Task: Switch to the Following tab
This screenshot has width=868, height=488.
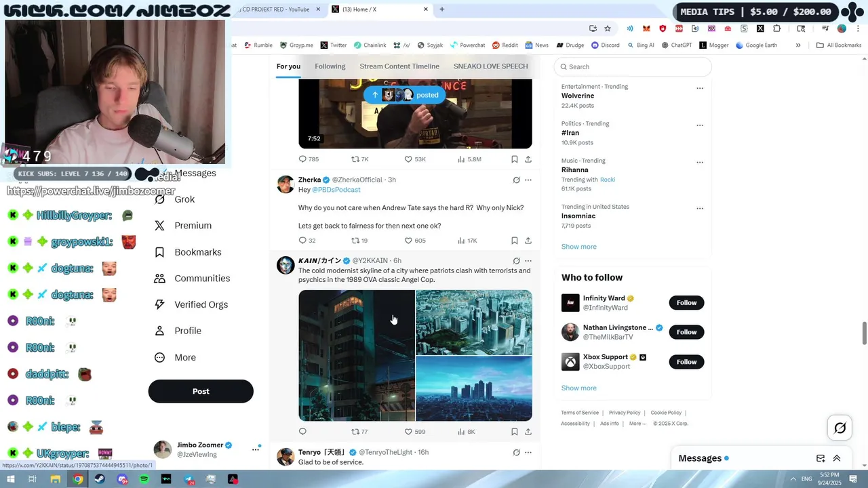Action: click(330, 66)
